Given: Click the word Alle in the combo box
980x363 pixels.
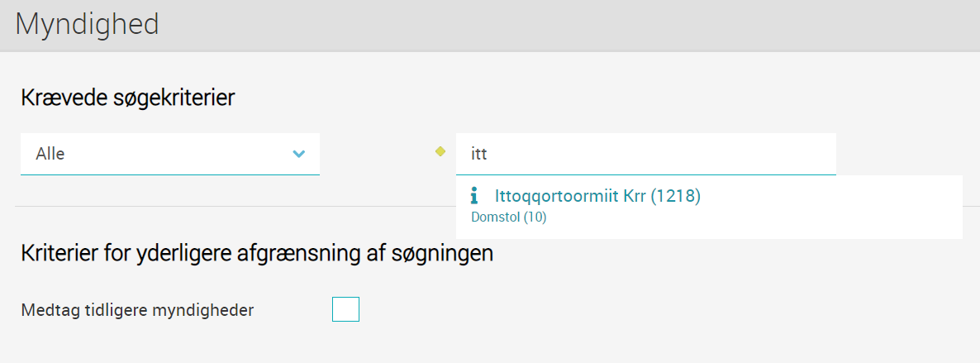Looking at the screenshot, I should tap(50, 154).
